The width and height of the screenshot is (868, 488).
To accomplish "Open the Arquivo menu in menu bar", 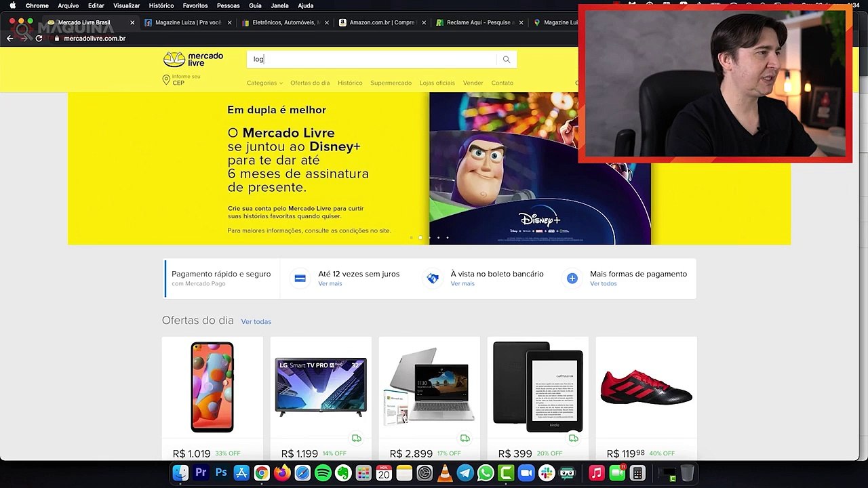I will (68, 5).
